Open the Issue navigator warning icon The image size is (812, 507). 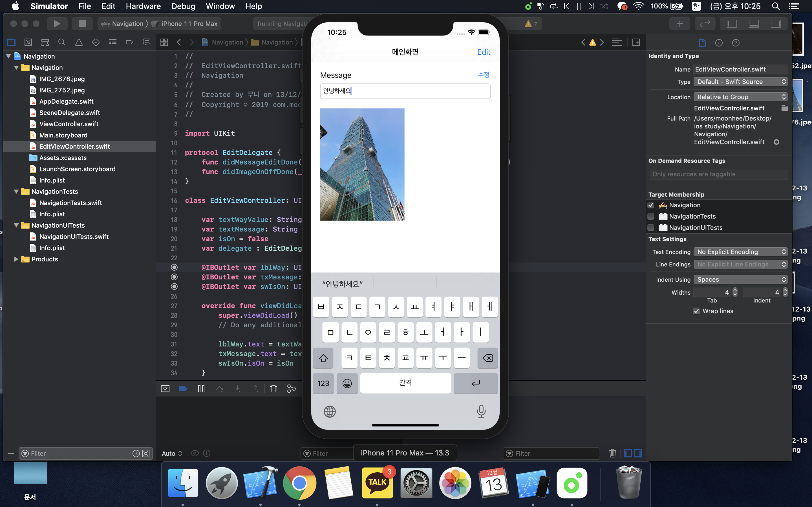coord(79,42)
